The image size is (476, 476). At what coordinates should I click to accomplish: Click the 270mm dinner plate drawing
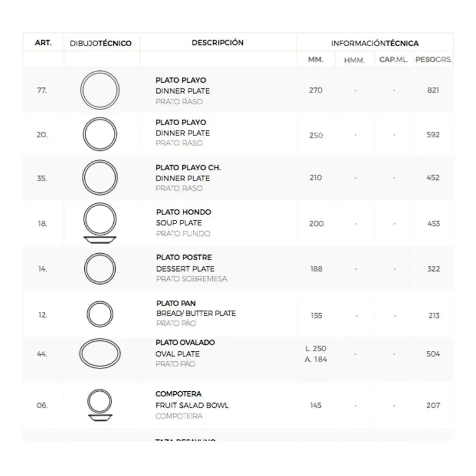coord(100,90)
